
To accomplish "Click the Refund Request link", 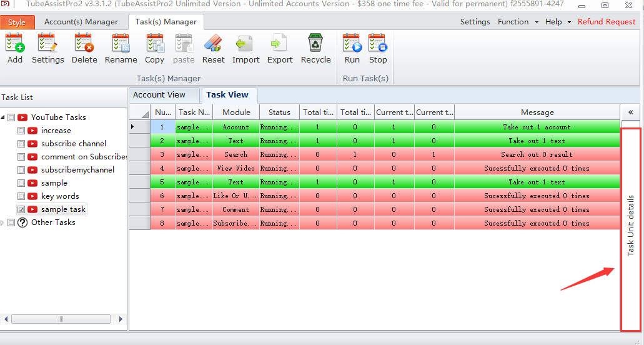I will point(606,22).
